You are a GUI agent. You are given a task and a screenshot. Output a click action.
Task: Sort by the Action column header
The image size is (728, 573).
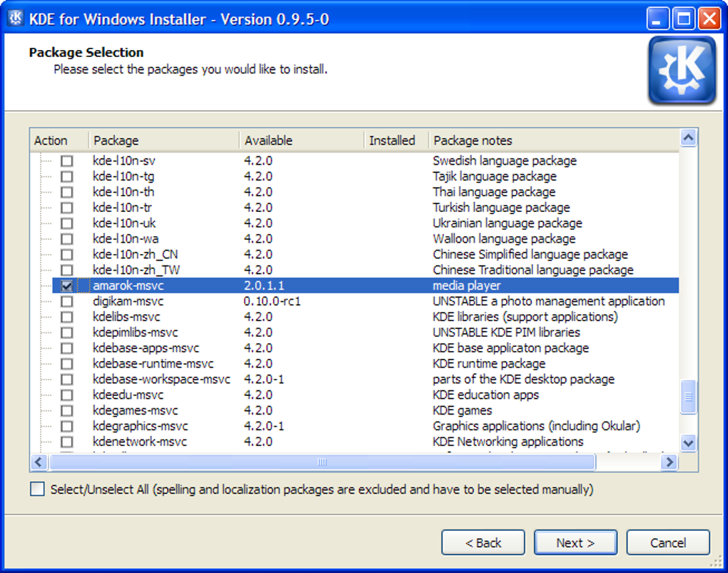[59, 141]
